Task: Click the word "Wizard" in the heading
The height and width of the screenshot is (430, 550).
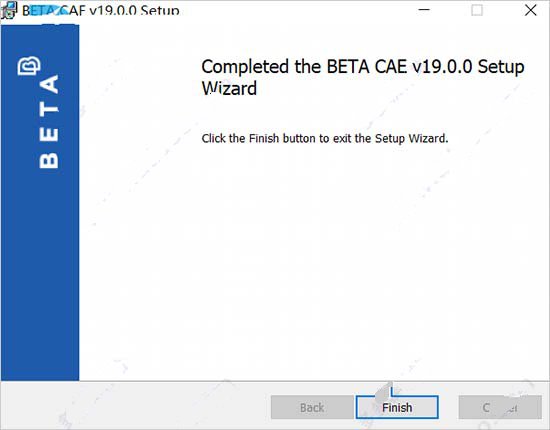Action: pyautogui.click(x=229, y=88)
